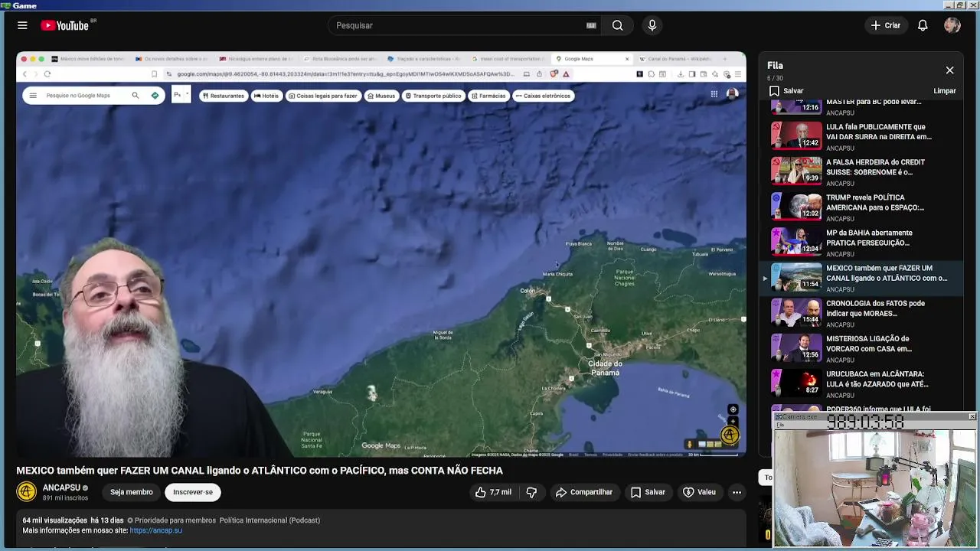Click Transporte público chip in video
Viewport: 980px width, 551px height.
click(x=433, y=96)
